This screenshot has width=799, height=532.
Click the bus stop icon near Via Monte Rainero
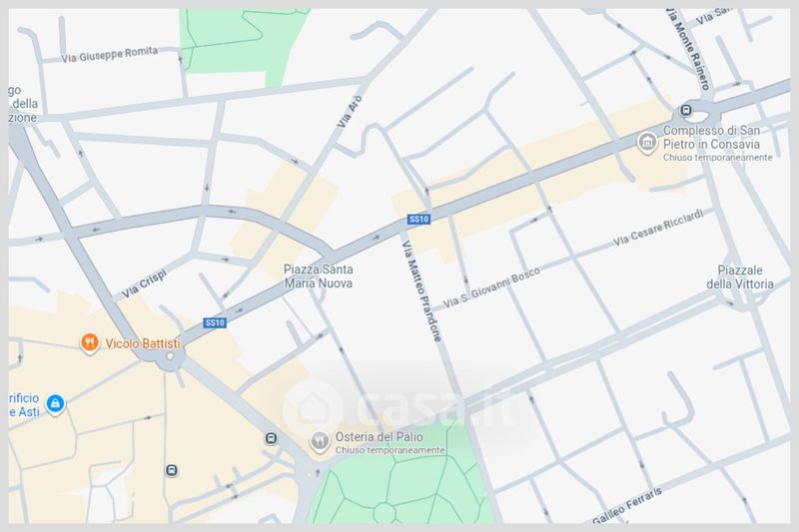point(686,111)
